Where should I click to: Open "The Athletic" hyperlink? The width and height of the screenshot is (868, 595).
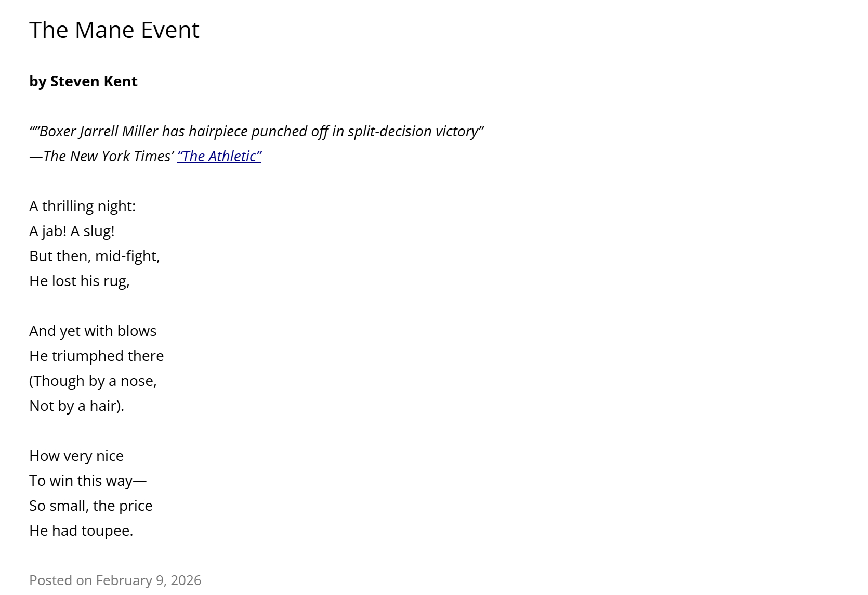click(219, 156)
